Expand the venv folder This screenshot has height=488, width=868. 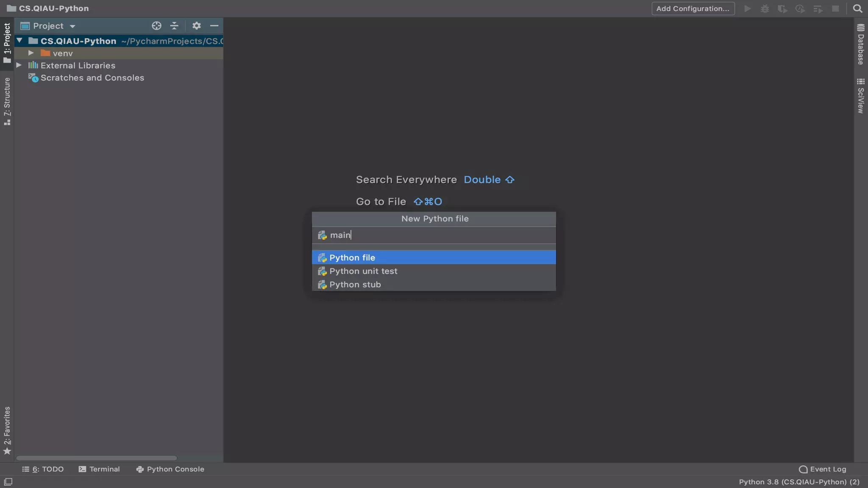click(31, 53)
